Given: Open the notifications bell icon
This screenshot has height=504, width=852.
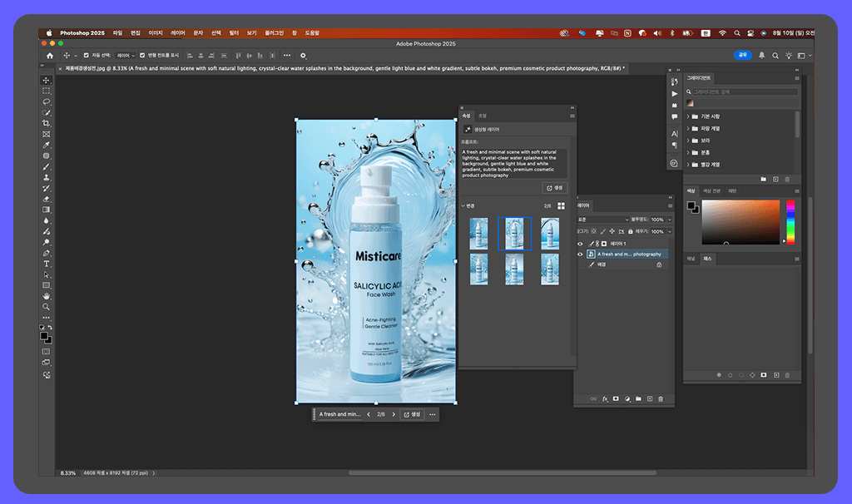Looking at the screenshot, I should coord(761,56).
